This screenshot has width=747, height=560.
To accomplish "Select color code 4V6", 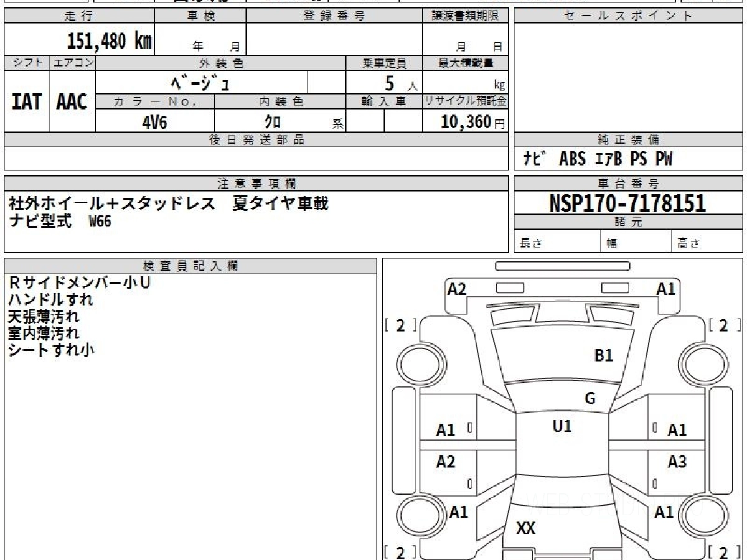I will tap(155, 122).
